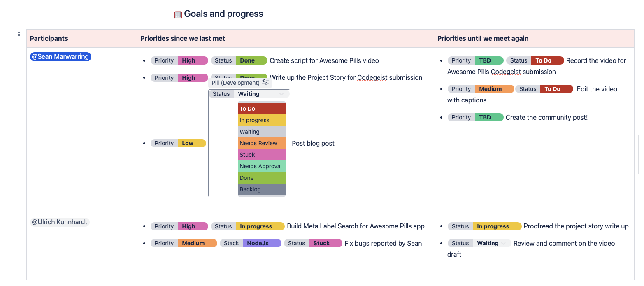Choose Needs Approval status option
Viewport: 644px width, 286px height.
[261, 166]
